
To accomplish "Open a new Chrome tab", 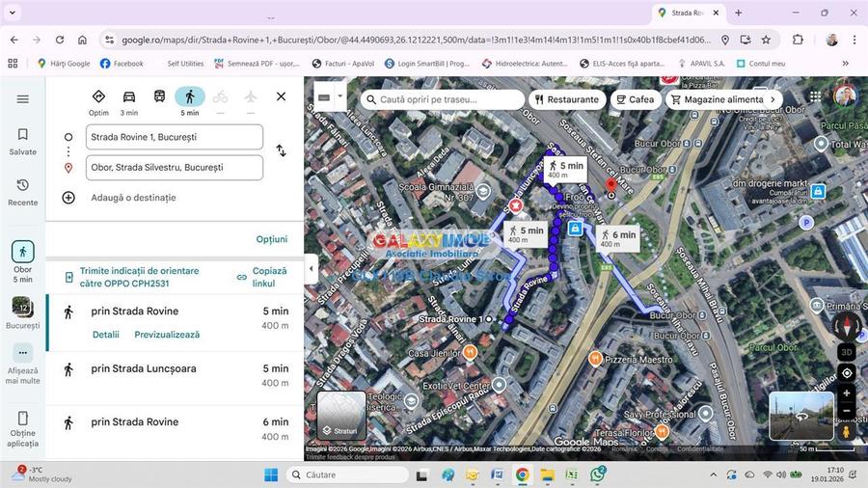I will 739,13.
